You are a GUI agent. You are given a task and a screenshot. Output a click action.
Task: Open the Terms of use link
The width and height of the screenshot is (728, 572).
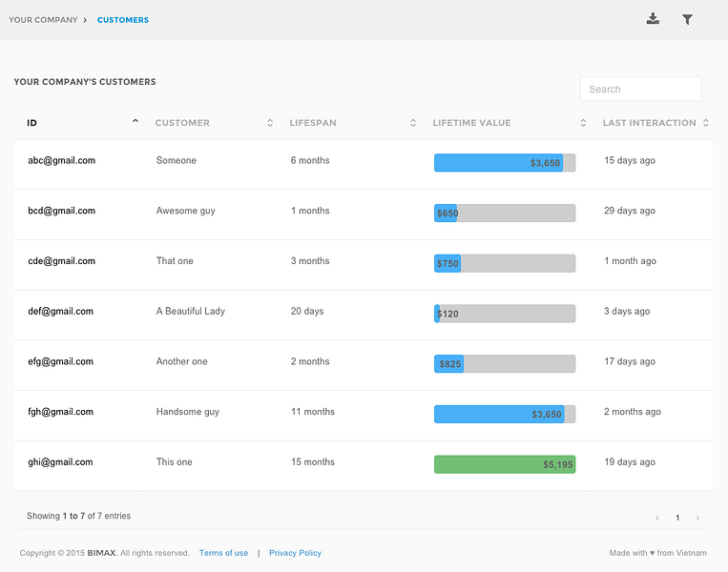point(223,553)
